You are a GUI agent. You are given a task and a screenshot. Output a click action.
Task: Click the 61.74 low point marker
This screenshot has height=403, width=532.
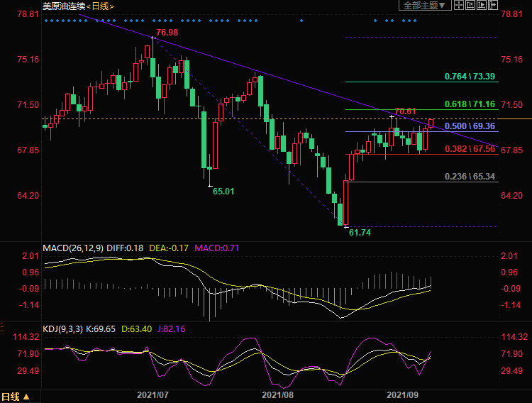point(360,232)
